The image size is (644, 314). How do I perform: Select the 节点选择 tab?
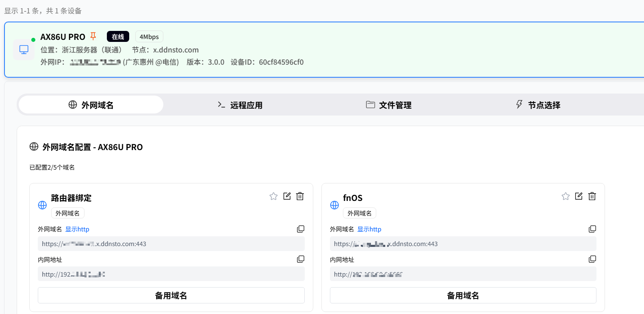tap(538, 105)
